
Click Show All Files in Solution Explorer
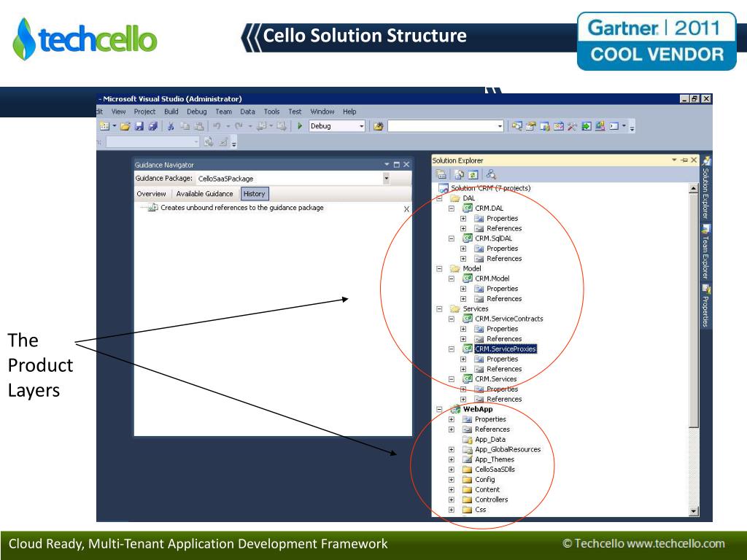point(459,174)
